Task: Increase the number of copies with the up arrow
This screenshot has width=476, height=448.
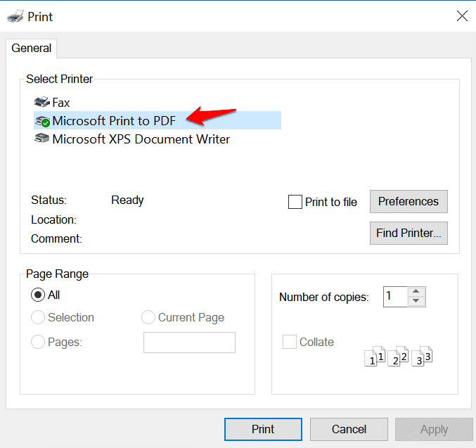Action: click(x=416, y=292)
